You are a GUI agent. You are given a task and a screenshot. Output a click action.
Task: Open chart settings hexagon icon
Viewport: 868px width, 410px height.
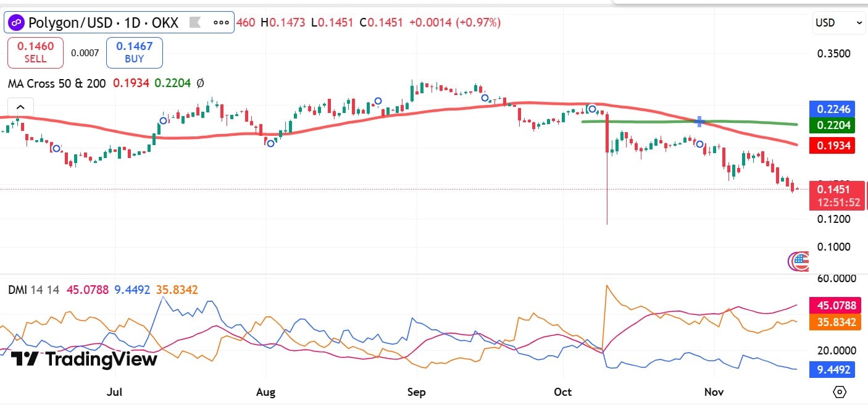tap(839, 392)
